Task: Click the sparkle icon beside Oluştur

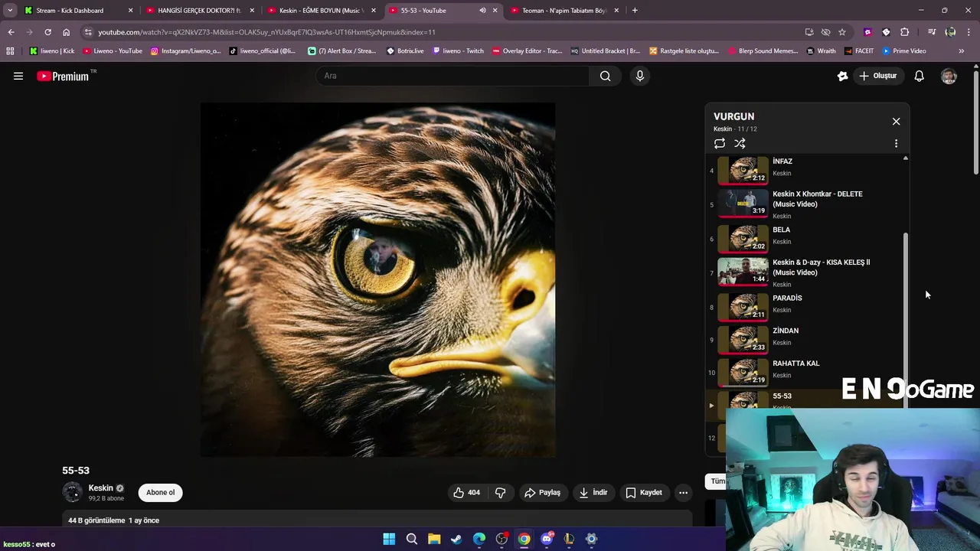Action: tap(843, 76)
